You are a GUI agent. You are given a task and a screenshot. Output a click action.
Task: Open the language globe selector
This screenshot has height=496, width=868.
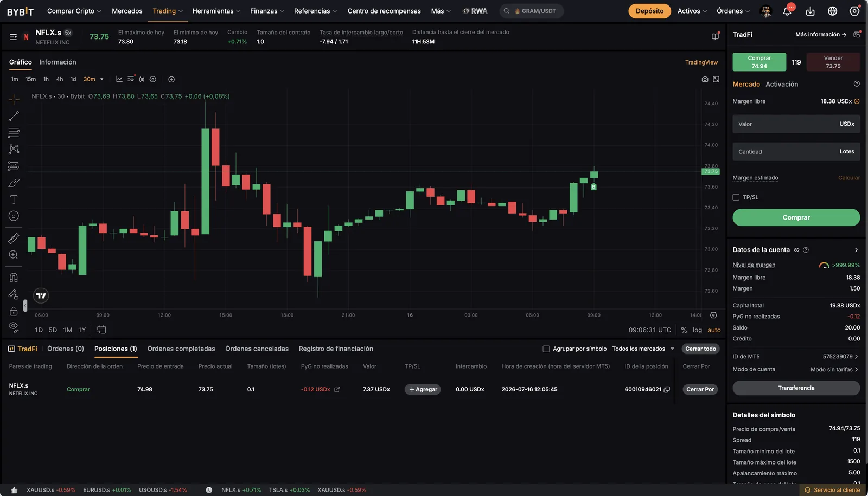833,11
